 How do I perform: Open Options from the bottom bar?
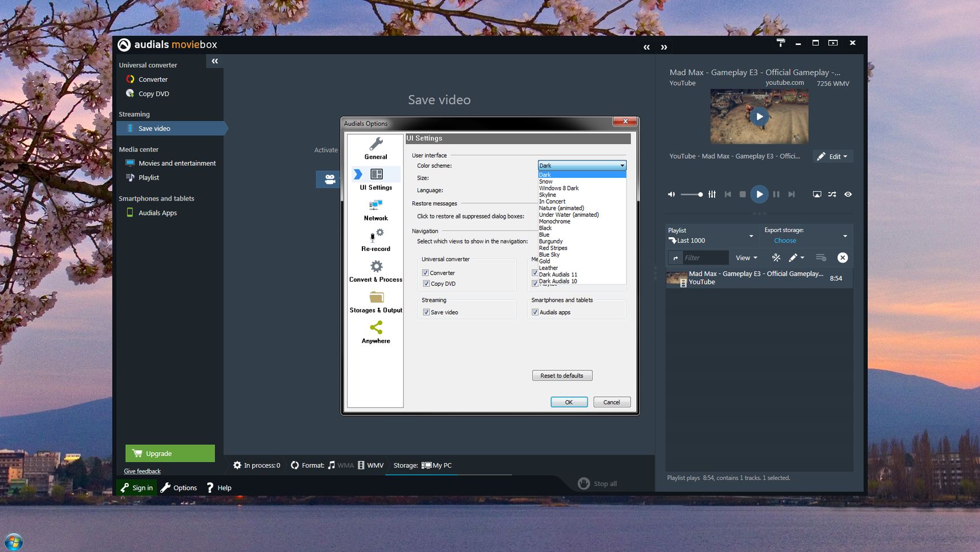coord(179,488)
